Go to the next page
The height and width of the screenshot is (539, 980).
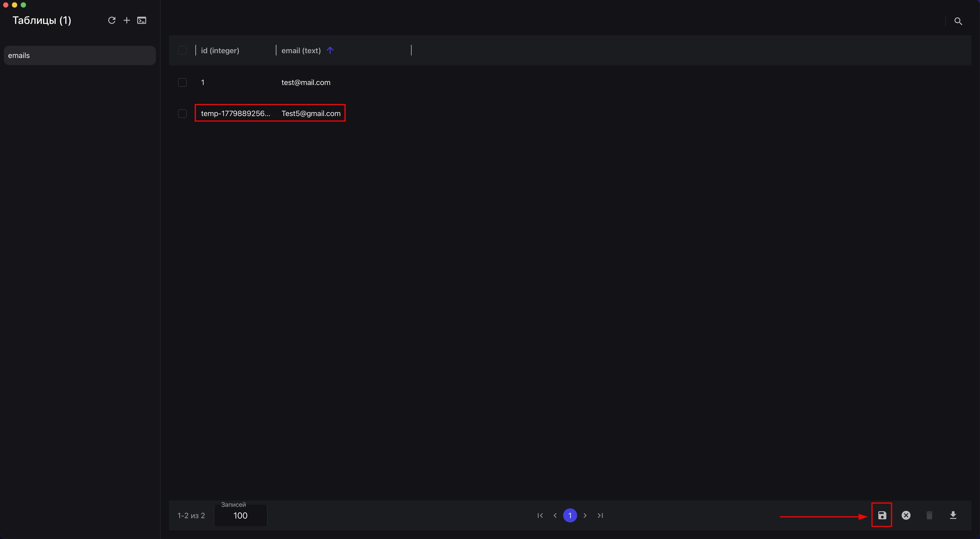pos(585,516)
